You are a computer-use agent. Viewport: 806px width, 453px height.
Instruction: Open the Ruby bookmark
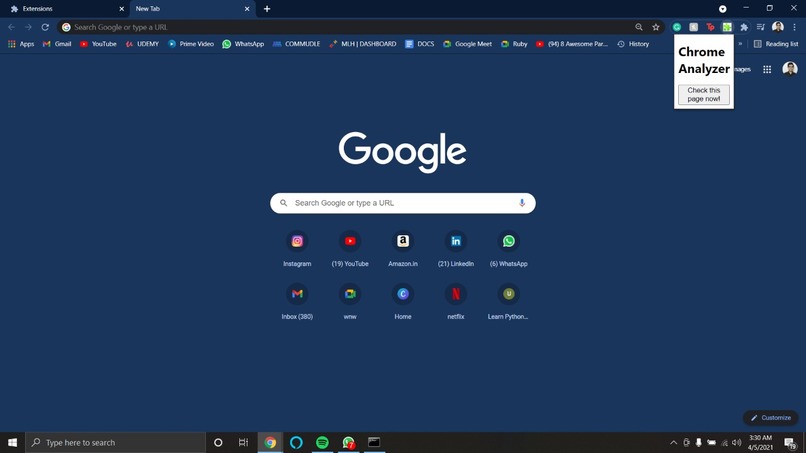[515, 44]
